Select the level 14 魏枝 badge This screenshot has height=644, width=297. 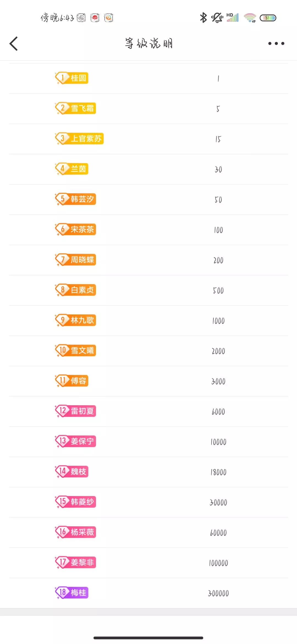[x=72, y=471]
